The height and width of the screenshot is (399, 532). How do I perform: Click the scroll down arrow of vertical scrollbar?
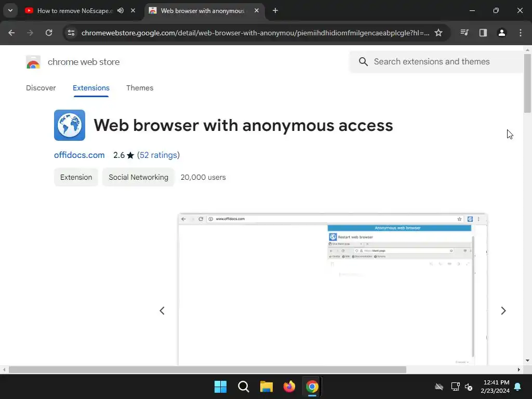pyautogui.click(x=527, y=361)
